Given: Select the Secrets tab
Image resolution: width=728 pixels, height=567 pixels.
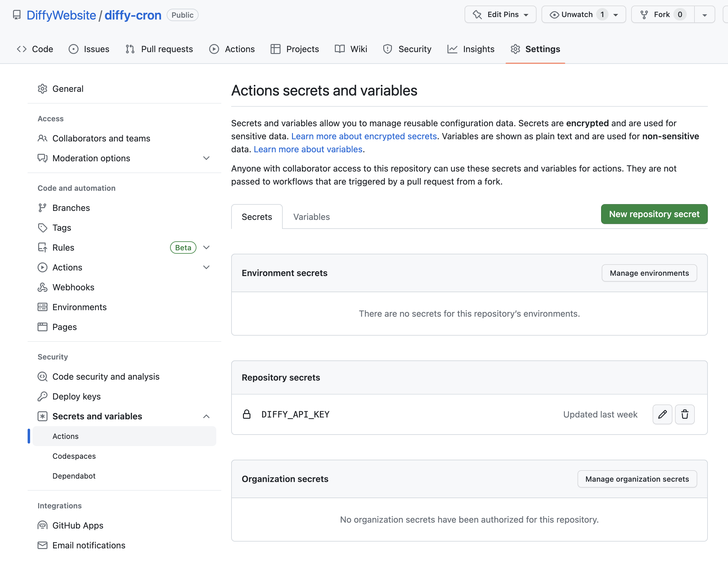Looking at the screenshot, I should [x=257, y=217].
